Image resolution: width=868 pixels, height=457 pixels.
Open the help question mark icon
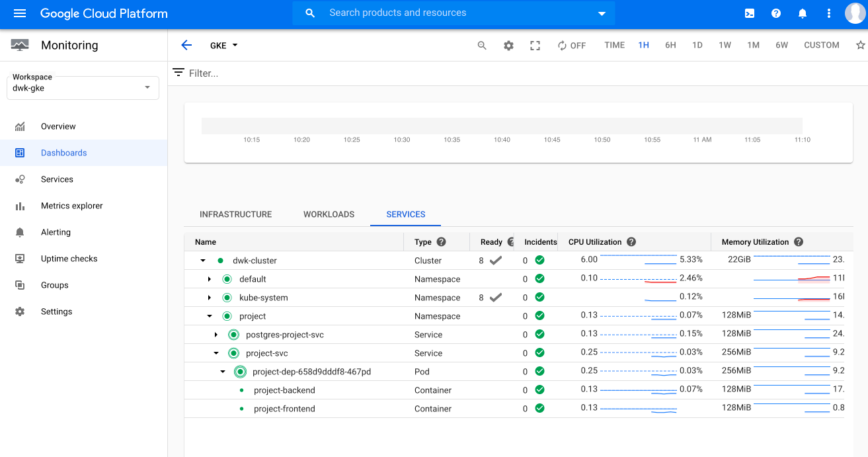pos(776,13)
